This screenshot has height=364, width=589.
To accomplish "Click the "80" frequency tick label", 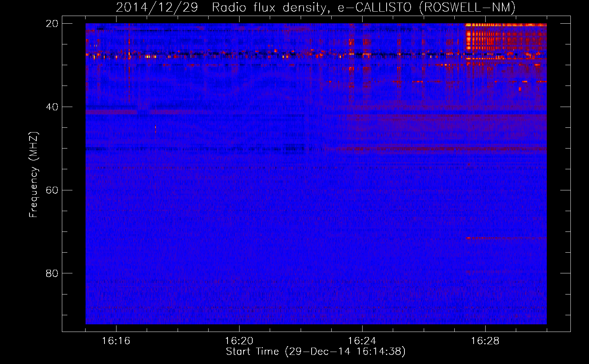I will click(x=52, y=273).
